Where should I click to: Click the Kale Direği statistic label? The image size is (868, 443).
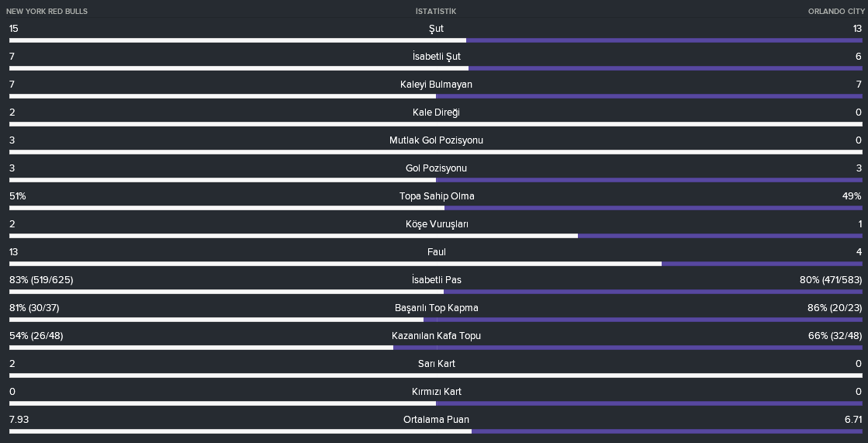[x=436, y=112]
